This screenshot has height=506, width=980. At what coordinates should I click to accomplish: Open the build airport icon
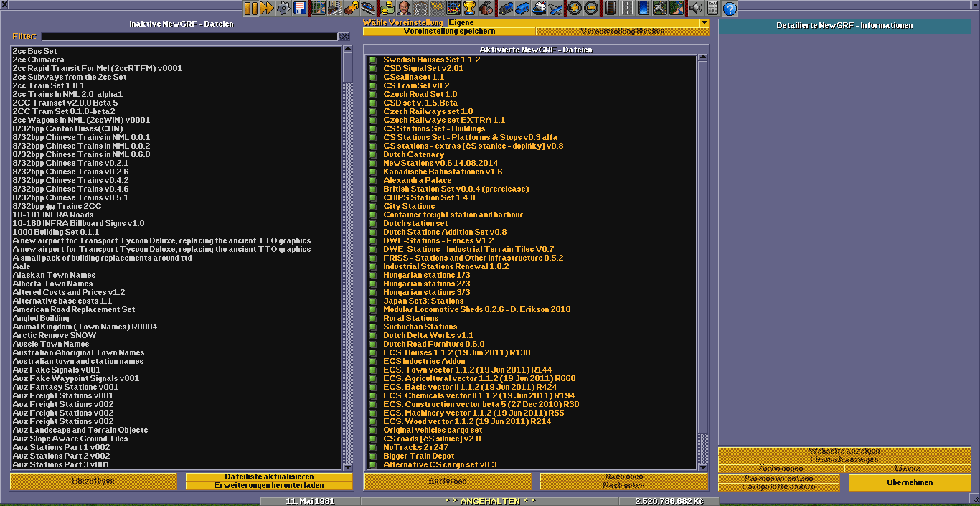click(659, 8)
